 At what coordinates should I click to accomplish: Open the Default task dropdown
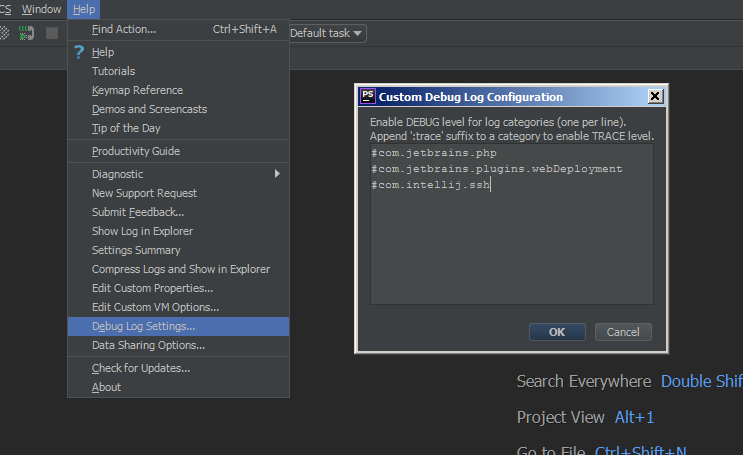327,33
